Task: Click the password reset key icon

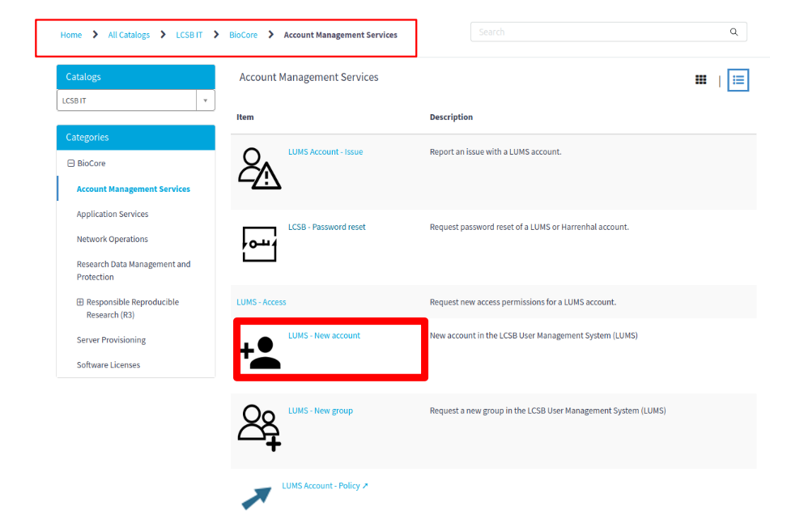Action: [259, 244]
